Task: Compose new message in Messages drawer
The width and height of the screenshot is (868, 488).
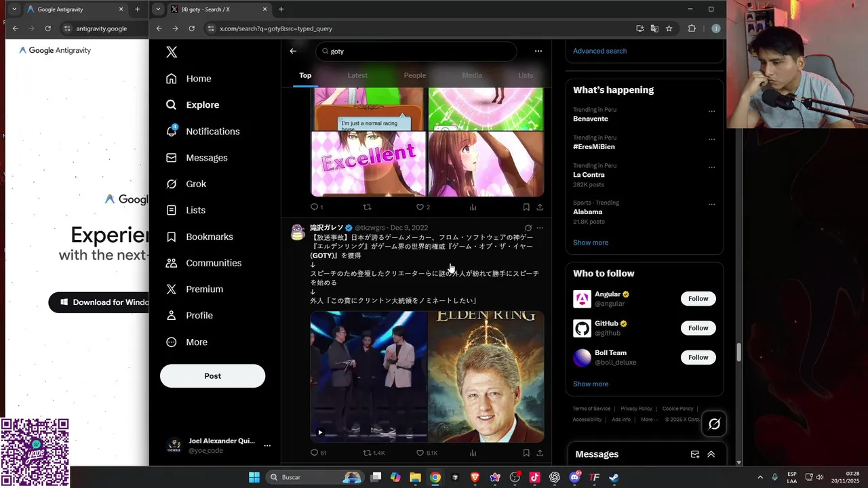Action: pos(695,454)
